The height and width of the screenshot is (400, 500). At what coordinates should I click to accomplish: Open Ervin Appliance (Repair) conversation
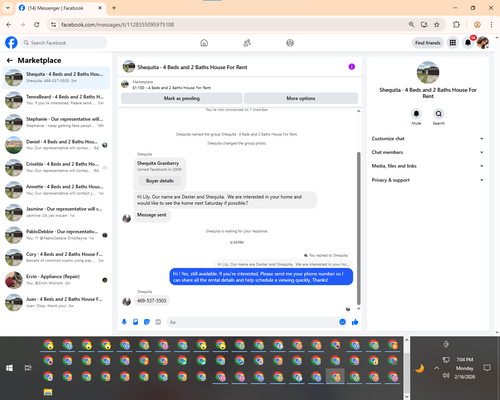point(56,280)
